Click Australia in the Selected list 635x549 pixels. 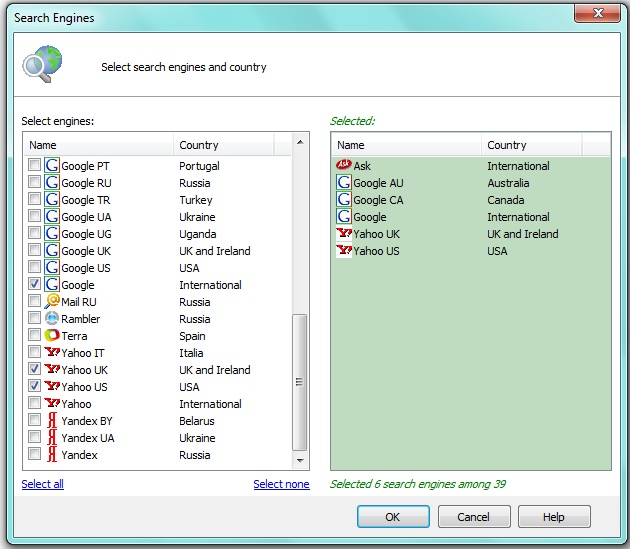tap(508, 183)
